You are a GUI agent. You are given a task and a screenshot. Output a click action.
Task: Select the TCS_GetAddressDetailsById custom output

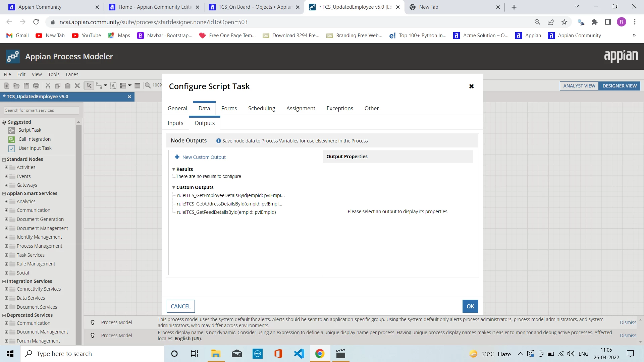pyautogui.click(x=229, y=204)
